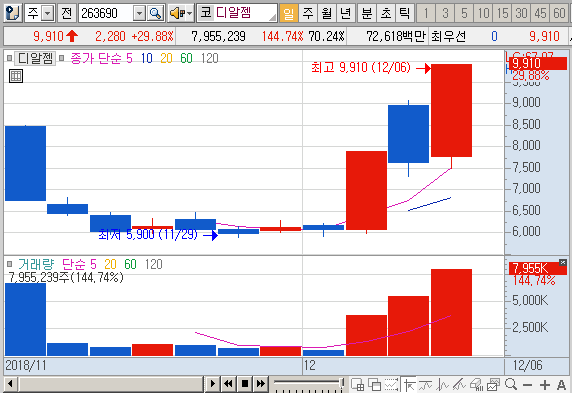Click the overlapping-windows icon in bottom toolbar
Screen dimensions: 572x393
click(374, 385)
